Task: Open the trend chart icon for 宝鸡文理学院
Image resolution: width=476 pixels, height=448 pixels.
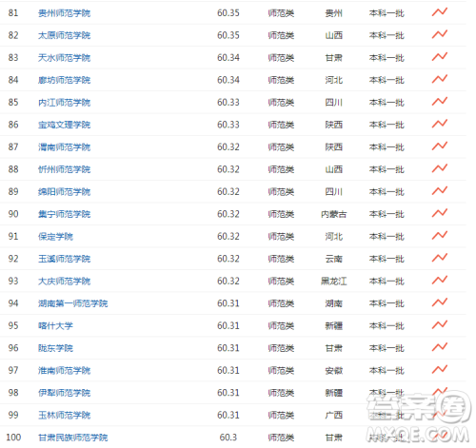Action: (440, 124)
